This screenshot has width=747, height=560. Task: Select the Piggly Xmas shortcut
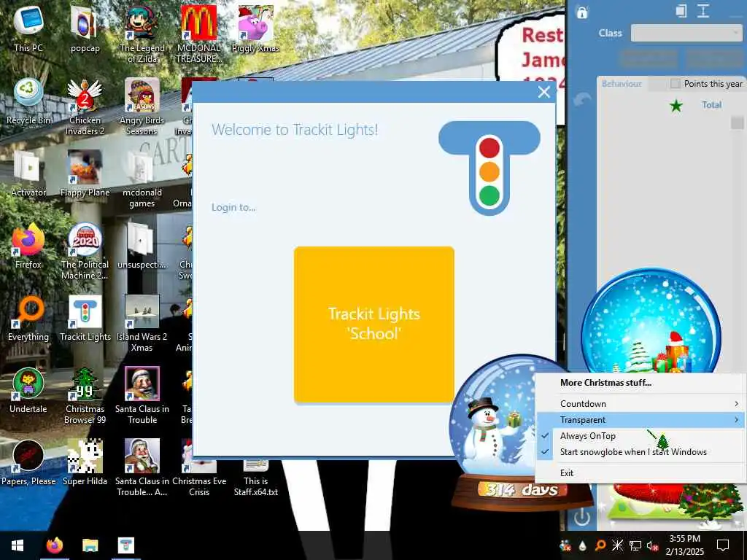[255, 28]
